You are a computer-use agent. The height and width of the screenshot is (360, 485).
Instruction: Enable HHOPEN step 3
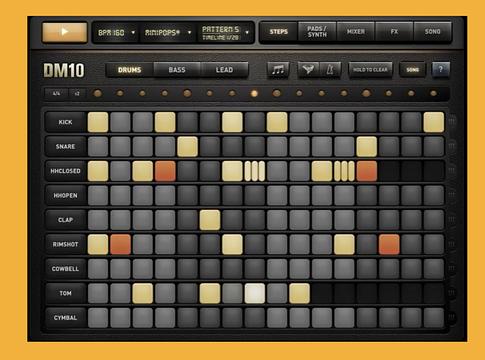(143, 195)
